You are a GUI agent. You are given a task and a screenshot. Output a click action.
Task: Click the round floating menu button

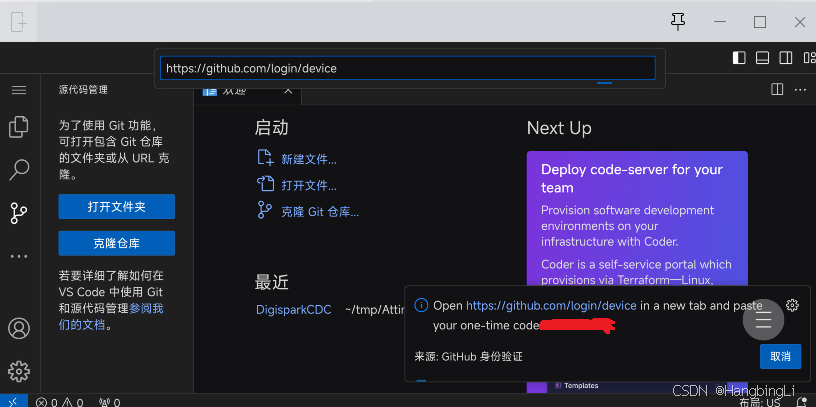[x=763, y=320]
